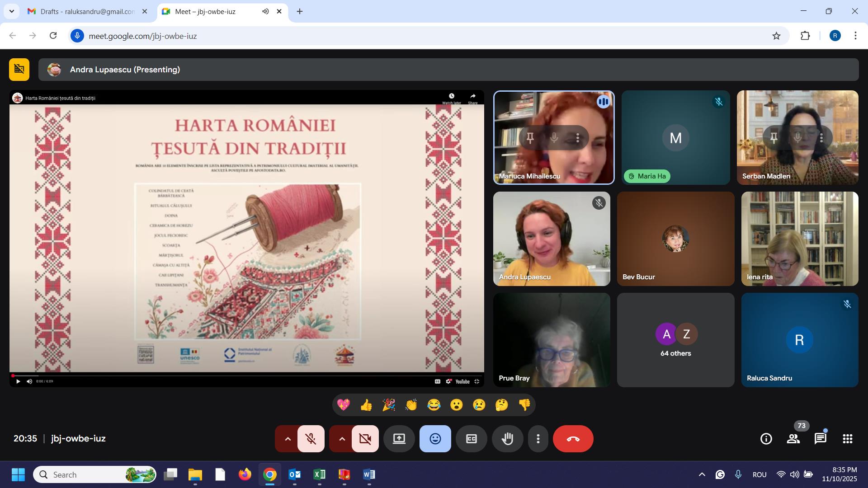
Task: Show the participants list
Action: [x=793, y=439]
